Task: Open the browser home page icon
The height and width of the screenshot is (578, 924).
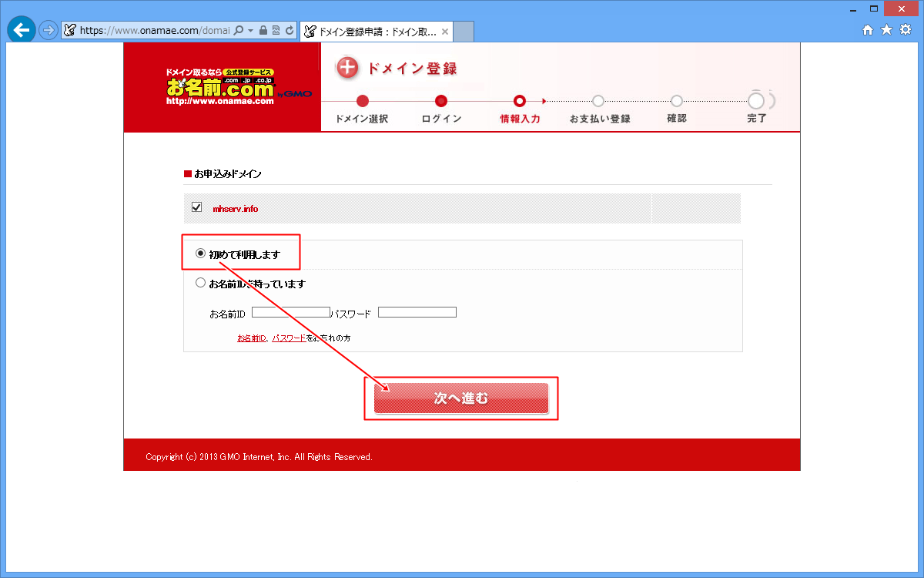Action: pos(868,30)
